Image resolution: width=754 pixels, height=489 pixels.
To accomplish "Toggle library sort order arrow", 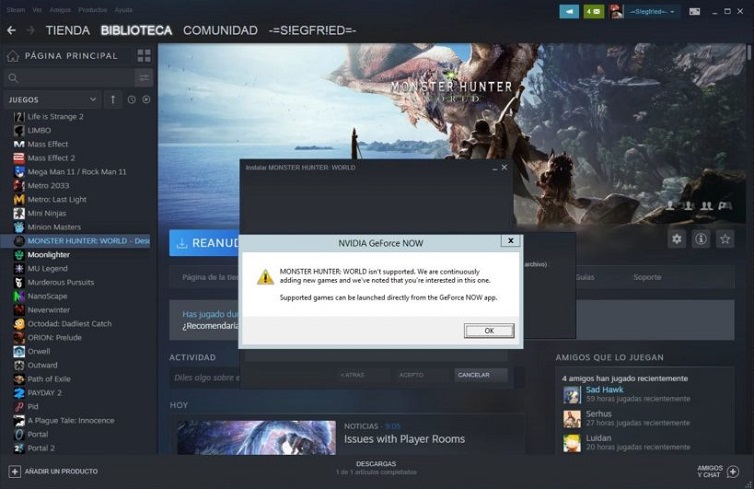I will 113,100.
